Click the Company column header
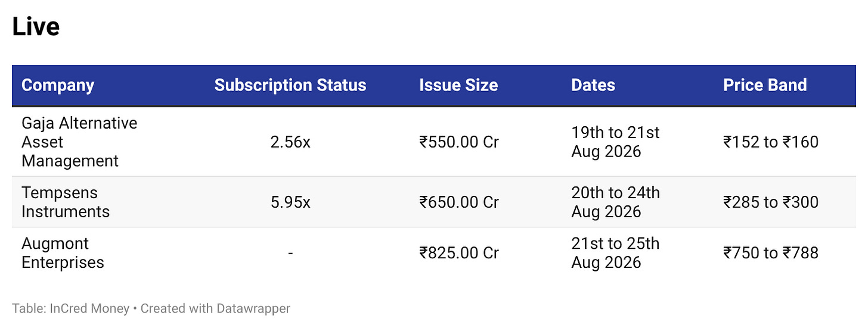 [58, 85]
